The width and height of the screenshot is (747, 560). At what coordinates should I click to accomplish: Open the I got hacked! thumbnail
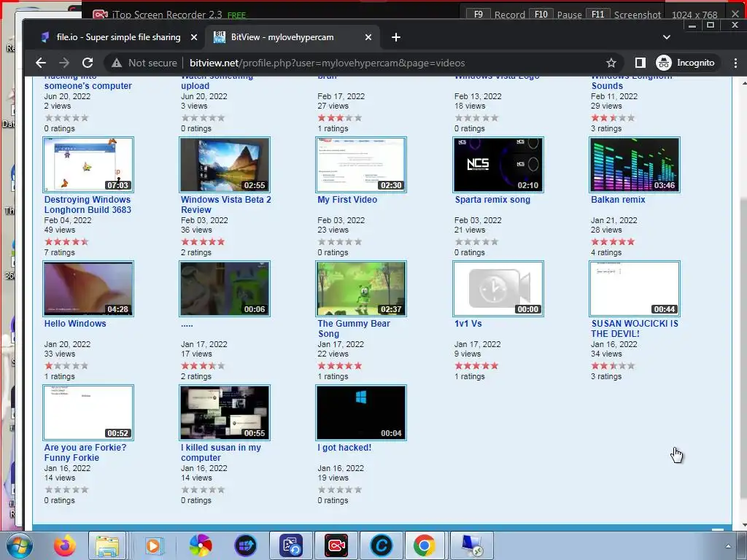click(x=361, y=413)
